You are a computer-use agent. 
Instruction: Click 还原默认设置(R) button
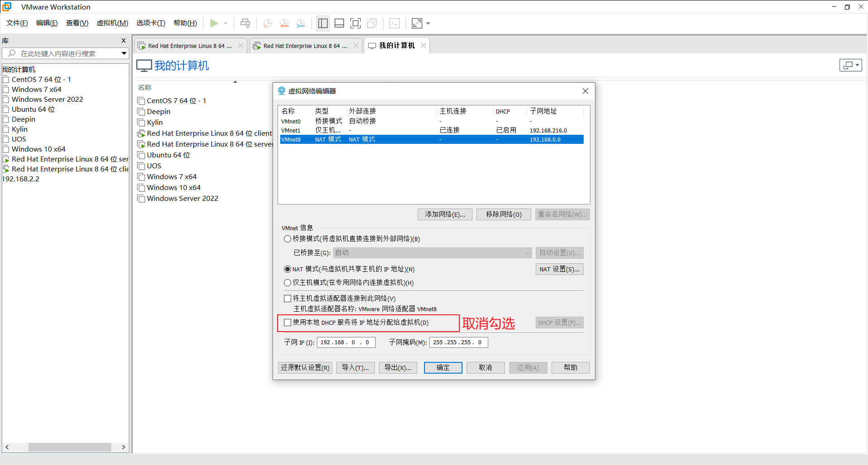pos(305,368)
